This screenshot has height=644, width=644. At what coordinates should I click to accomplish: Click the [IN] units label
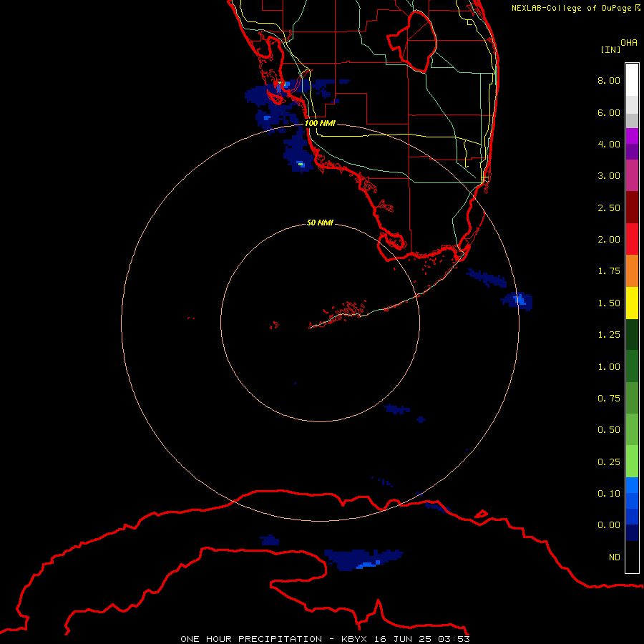[610, 49]
